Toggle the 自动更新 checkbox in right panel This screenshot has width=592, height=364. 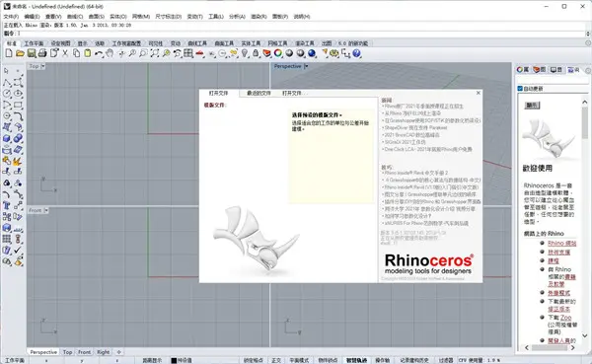520,89
